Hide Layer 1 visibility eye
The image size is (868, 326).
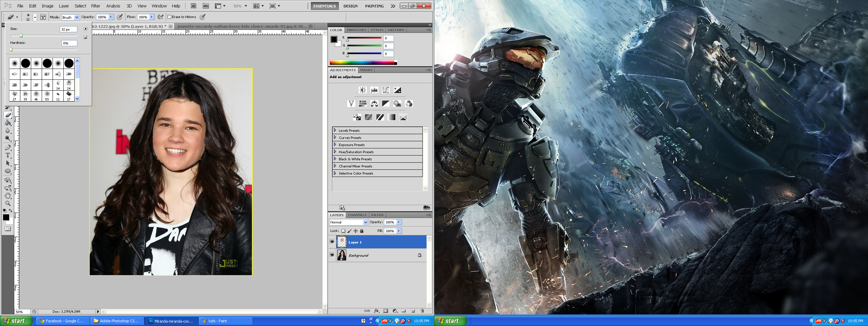332,242
